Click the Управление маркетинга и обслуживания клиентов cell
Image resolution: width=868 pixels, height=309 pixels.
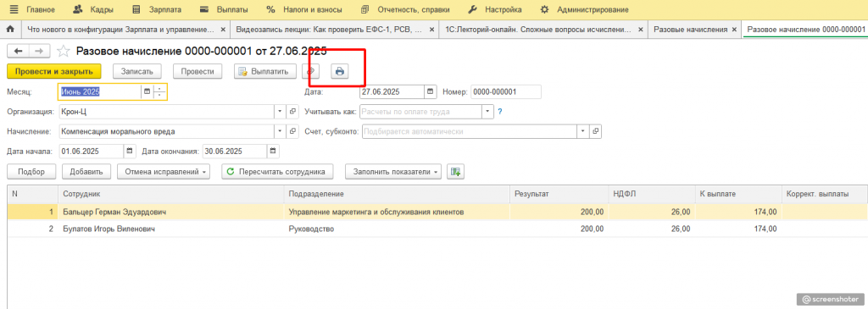397,212
